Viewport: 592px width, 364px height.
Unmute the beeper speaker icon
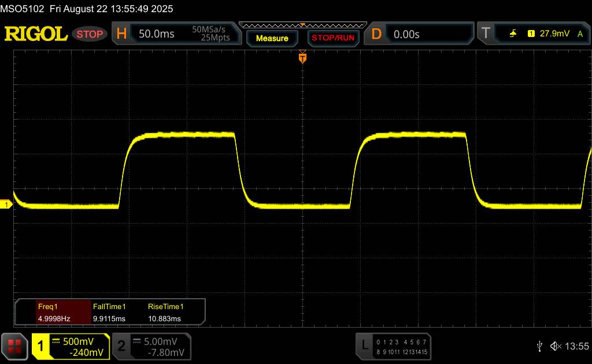click(x=555, y=346)
